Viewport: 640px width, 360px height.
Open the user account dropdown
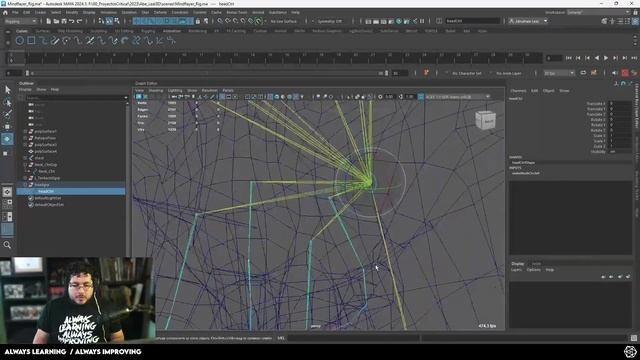528,21
